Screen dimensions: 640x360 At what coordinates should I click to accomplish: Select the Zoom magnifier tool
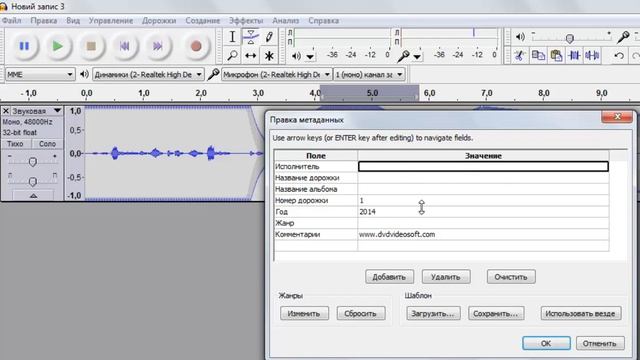pyautogui.click(x=232, y=55)
